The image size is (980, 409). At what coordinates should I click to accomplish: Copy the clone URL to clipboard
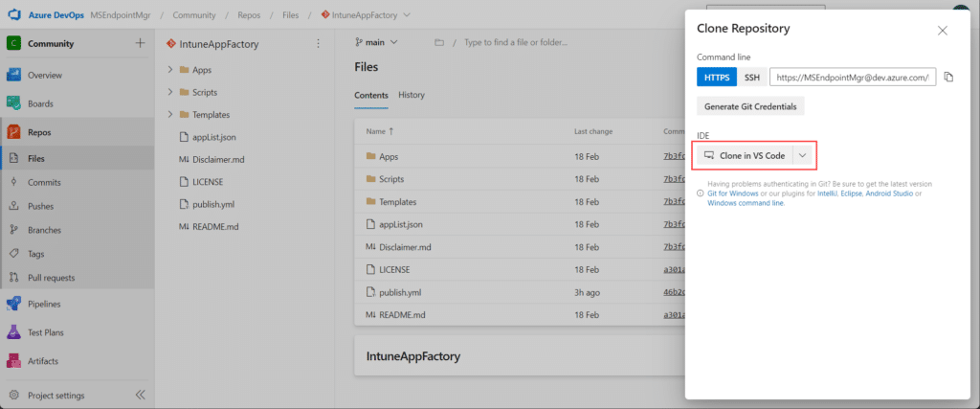948,77
